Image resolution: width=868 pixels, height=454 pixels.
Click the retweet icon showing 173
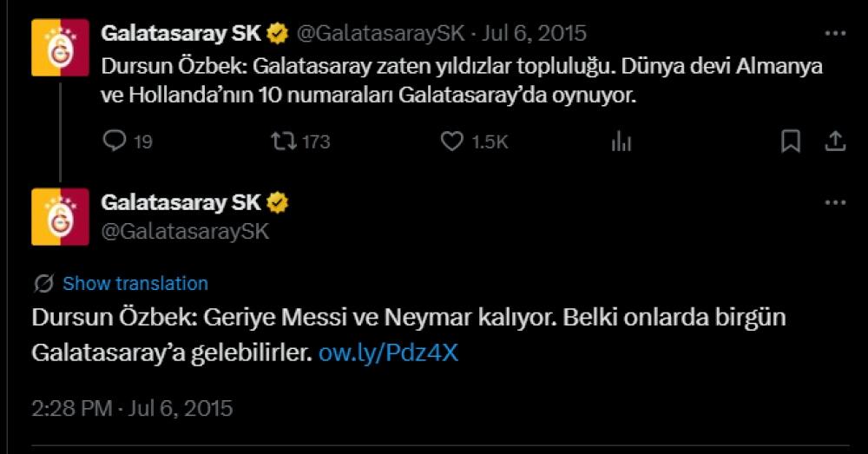(x=285, y=141)
